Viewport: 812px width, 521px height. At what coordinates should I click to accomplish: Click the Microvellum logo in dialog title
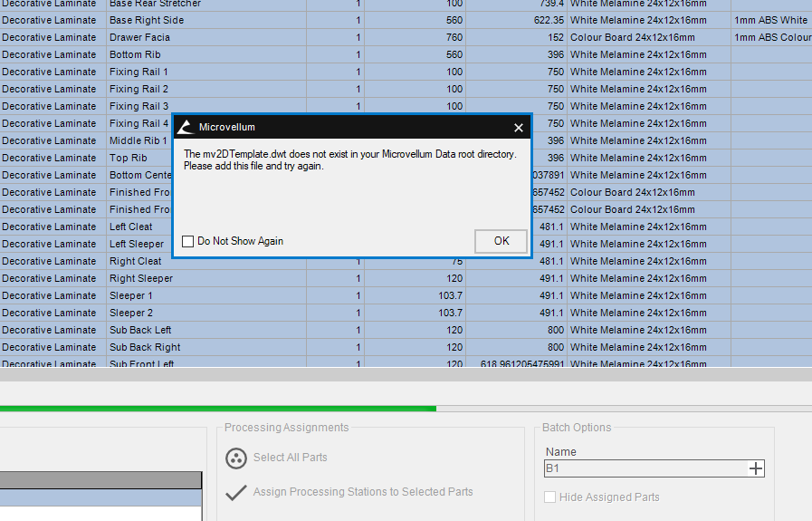point(186,127)
